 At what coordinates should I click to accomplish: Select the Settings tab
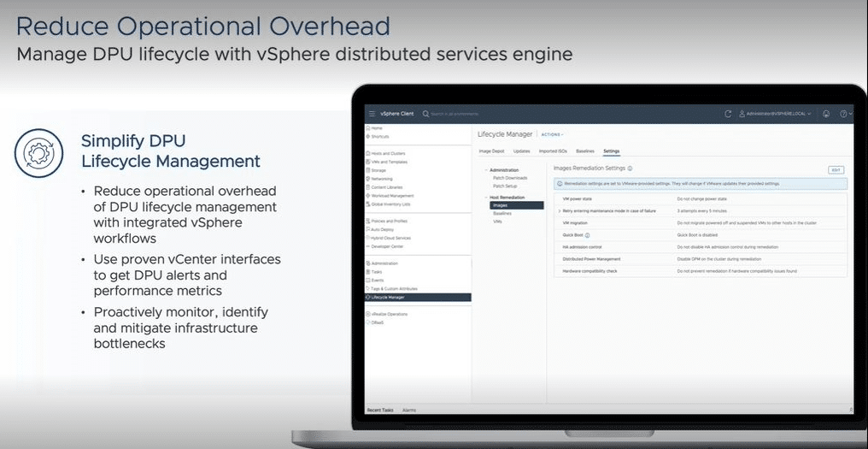[611, 151]
